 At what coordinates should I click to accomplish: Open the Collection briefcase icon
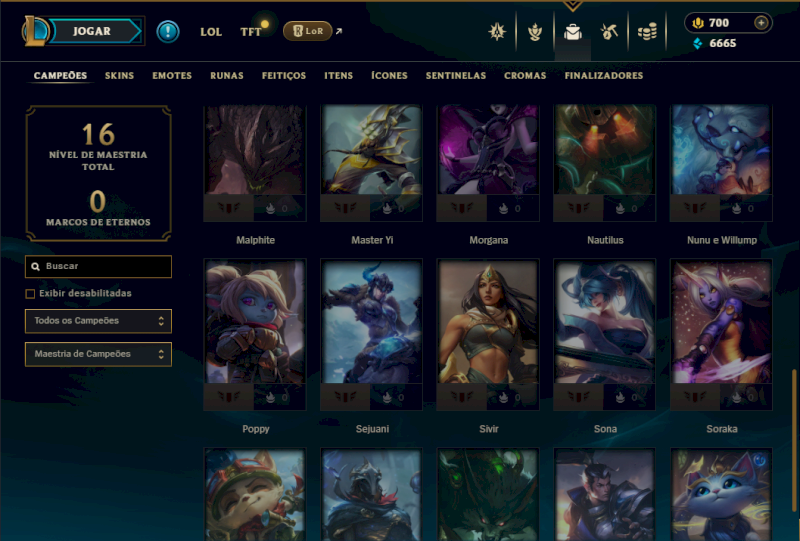pyautogui.click(x=572, y=32)
